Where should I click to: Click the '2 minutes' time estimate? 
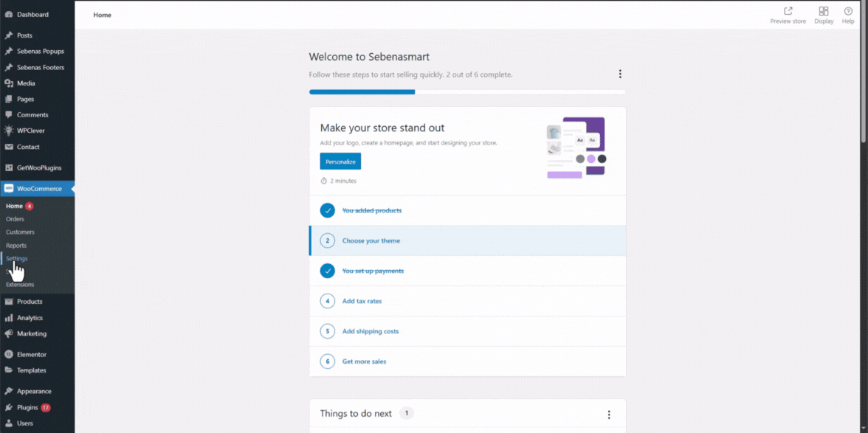pos(339,181)
